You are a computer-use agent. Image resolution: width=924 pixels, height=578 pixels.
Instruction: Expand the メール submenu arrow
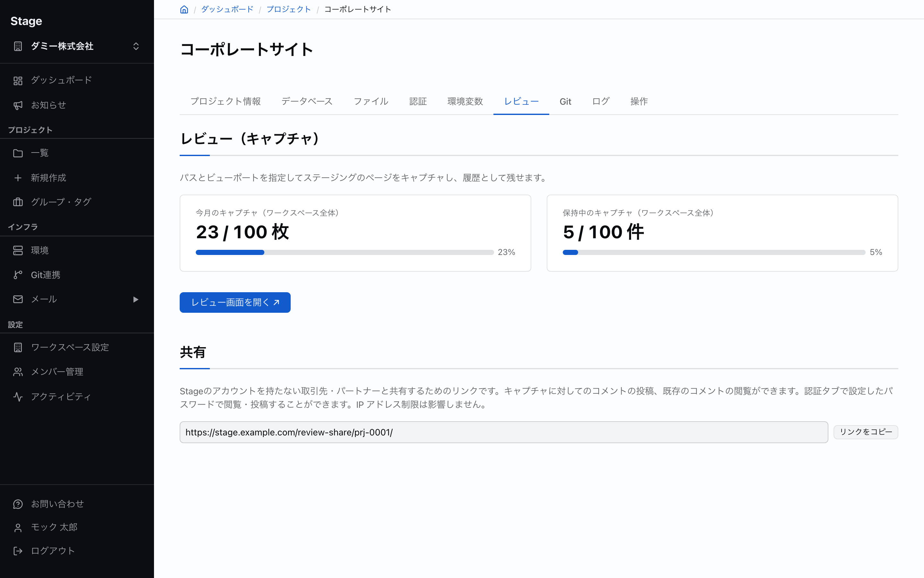tap(135, 299)
